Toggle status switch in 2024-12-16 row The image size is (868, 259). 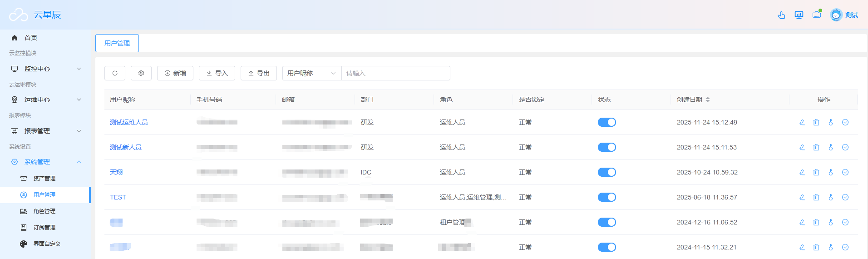pyautogui.click(x=607, y=222)
